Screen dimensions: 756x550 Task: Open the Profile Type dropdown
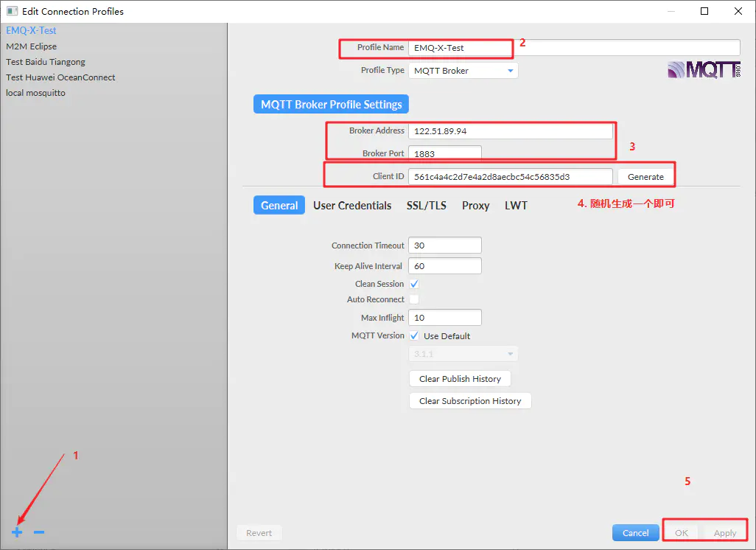[x=463, y=71]
